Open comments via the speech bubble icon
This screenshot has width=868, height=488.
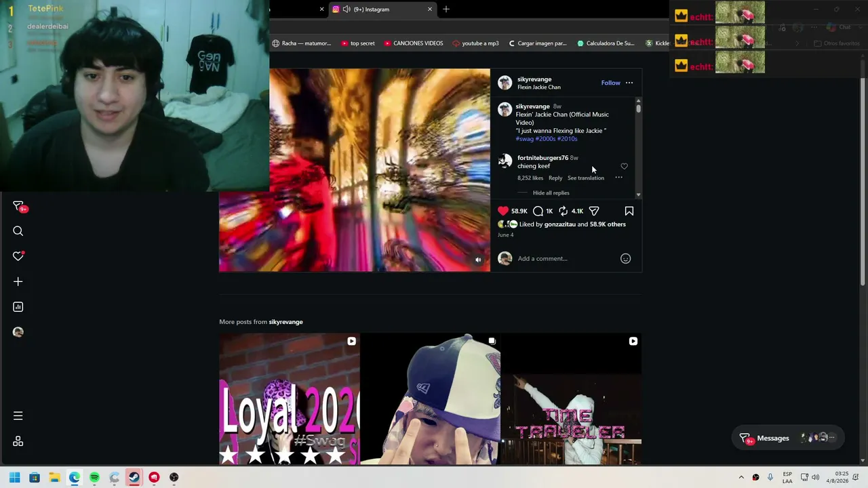[x=538, y=211]
